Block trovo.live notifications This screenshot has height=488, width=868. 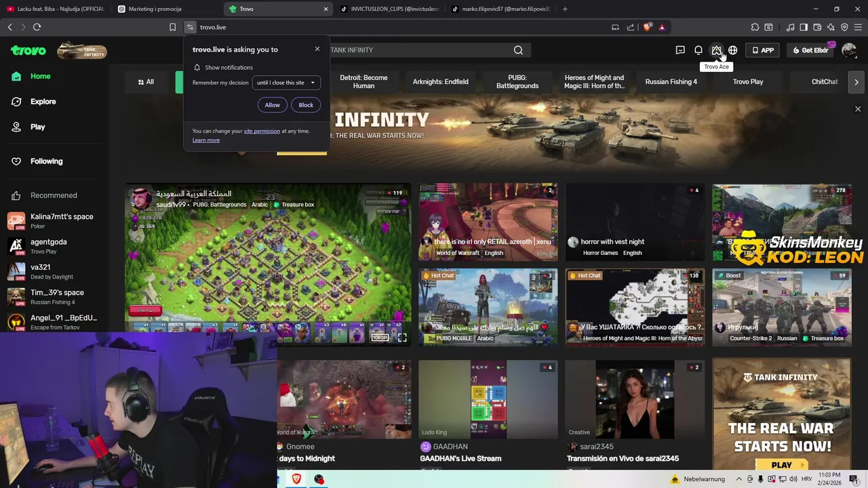click(x=306, y=105)
